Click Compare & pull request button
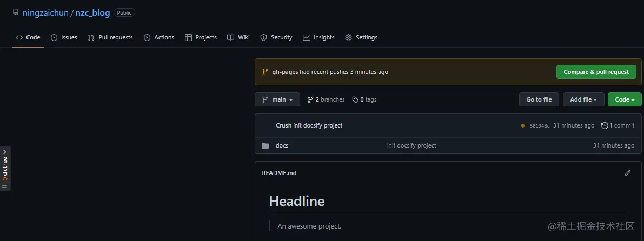The image size is (644, 241). point(596,72)
